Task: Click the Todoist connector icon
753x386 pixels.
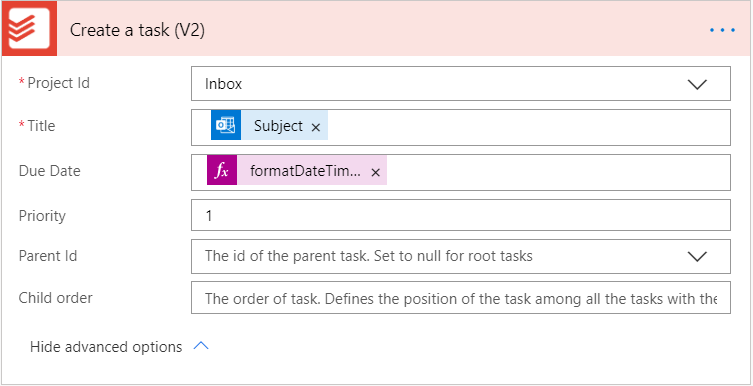Action: 29,29
